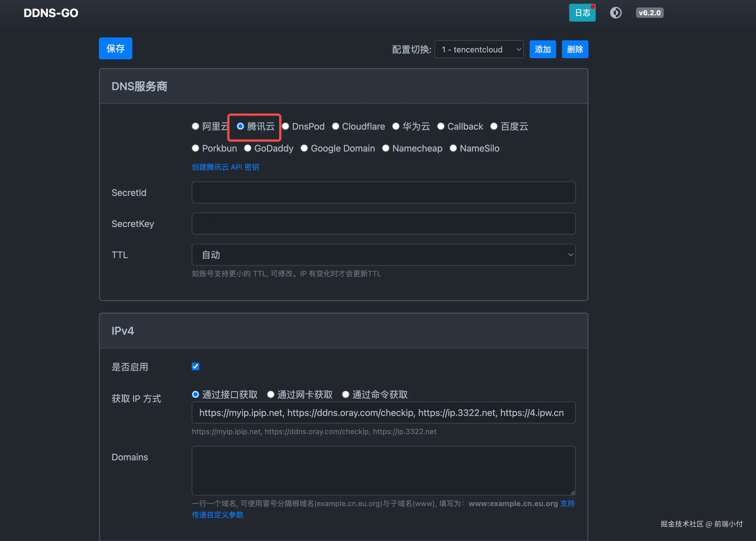
Task: Select the Cloudflare DNS provider
Action: click(336, 126)
